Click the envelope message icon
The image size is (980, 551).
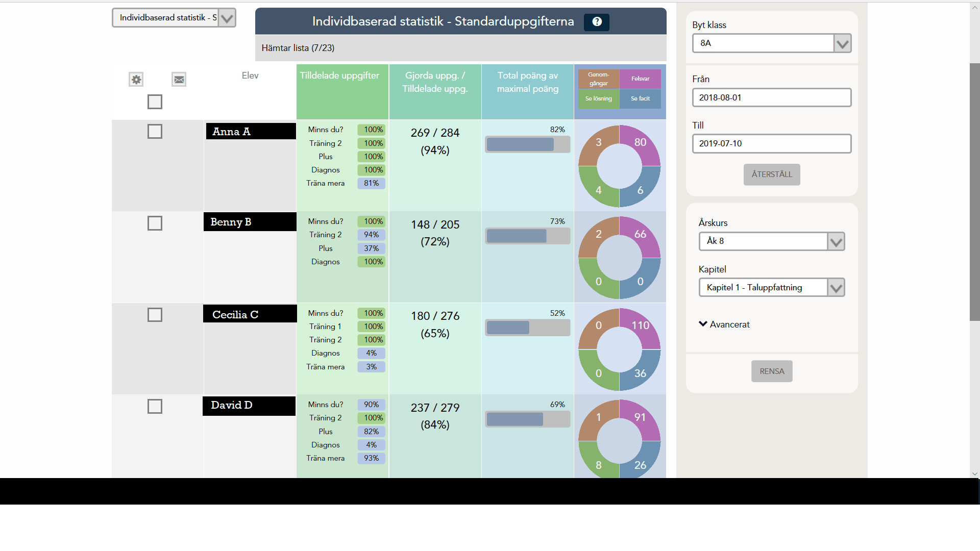179,80
